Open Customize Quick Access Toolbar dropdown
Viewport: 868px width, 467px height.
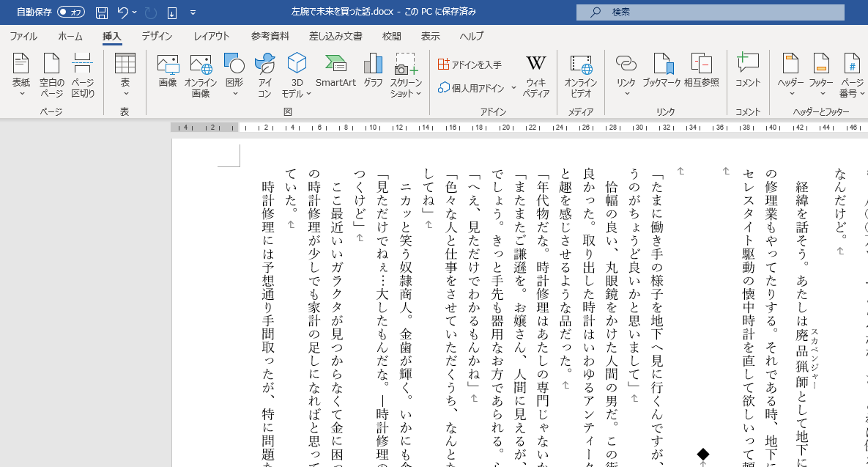click(x=193, y=12)
